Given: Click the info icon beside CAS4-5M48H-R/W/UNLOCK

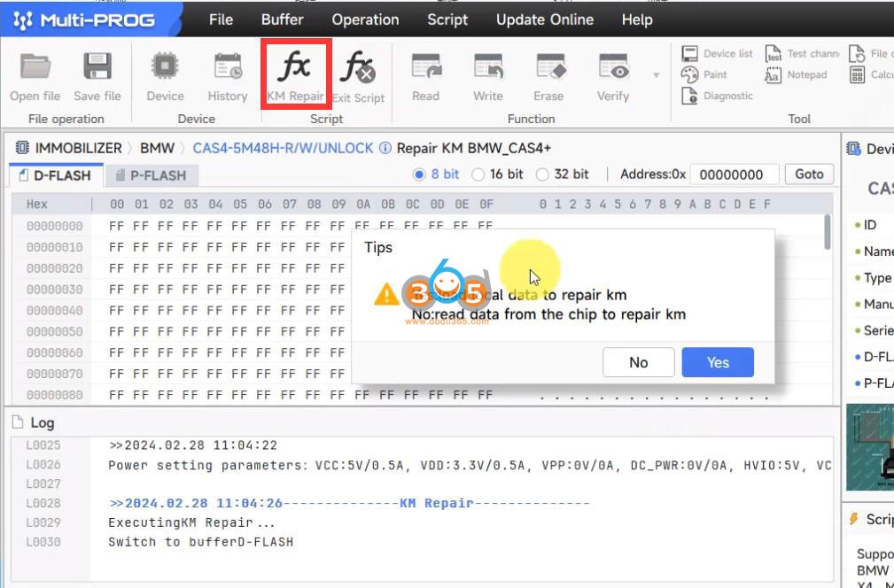Looking at the screenshot, I should [x=385, y=148].
